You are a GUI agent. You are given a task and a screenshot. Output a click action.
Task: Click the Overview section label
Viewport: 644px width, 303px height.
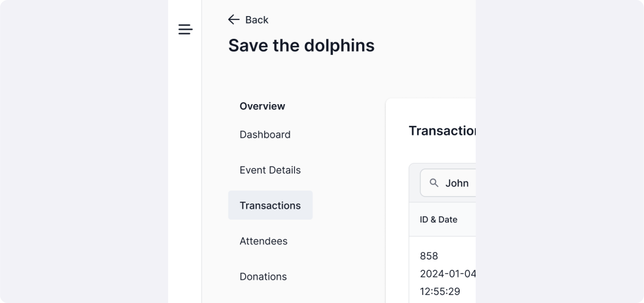point(262,106)
